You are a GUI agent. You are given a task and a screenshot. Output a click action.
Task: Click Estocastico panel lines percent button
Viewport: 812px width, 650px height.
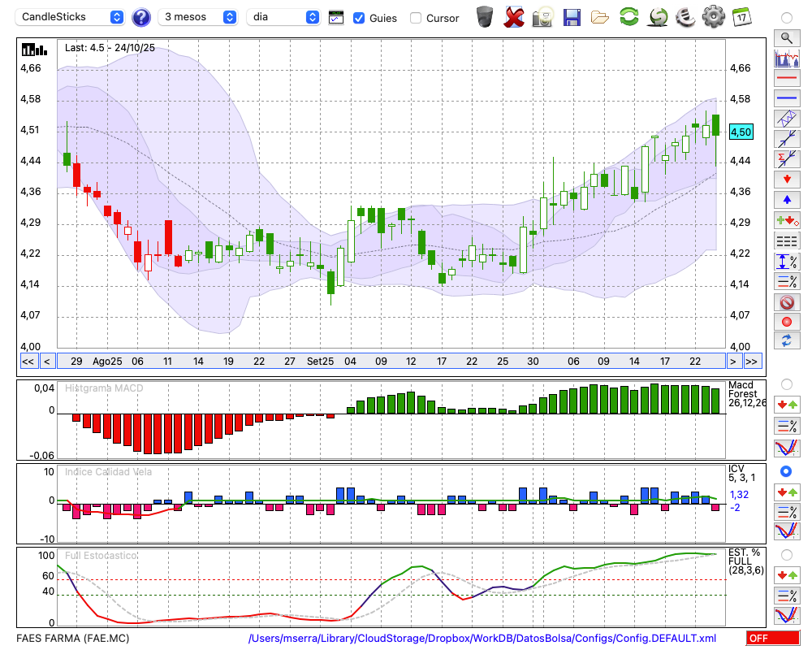(787, 595)
